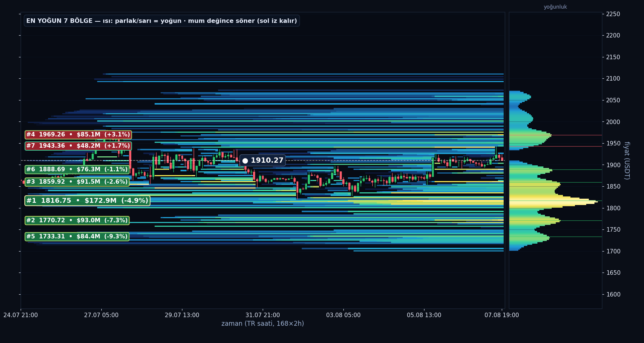Click the red #7 1943.36 label
Image resolution: width=644 pixels, height=343 pixels.
[x=78, y=146]
